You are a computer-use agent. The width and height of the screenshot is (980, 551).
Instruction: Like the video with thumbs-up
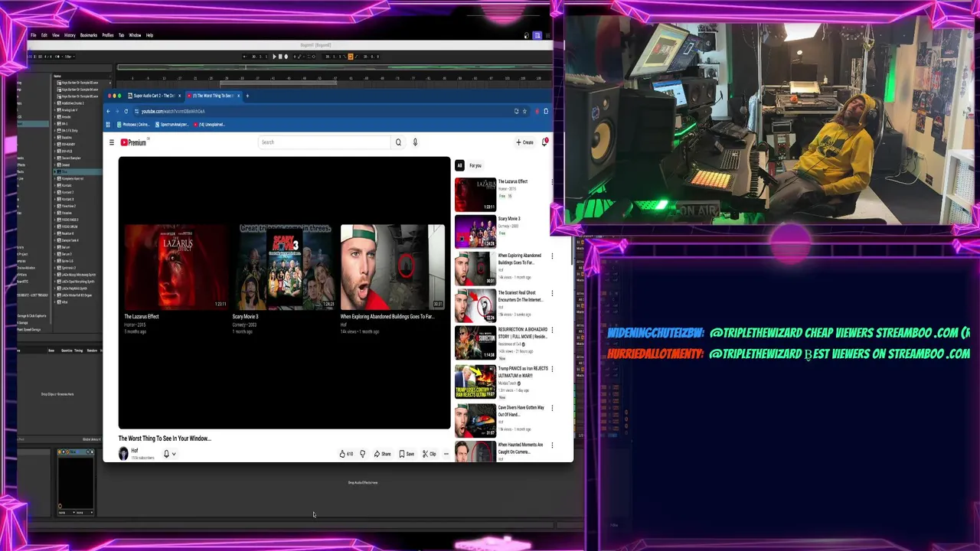click(x=346, y=454)
